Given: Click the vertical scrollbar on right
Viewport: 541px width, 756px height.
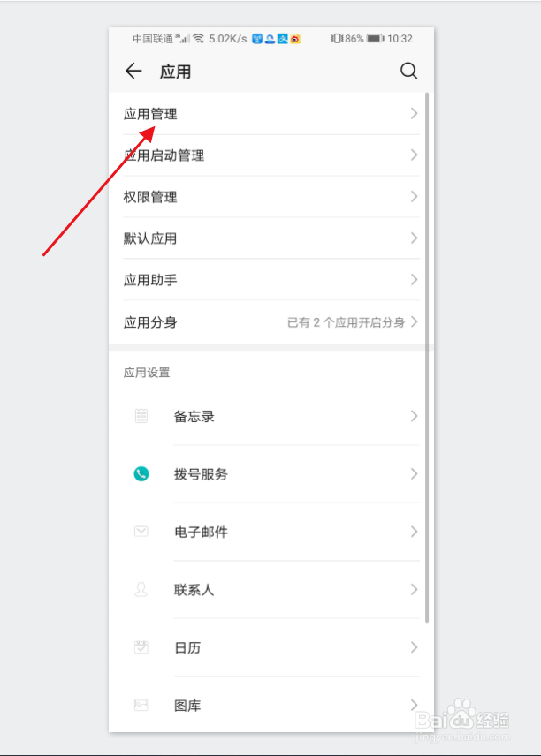Looking at the screenshot, I should (427, 358).
